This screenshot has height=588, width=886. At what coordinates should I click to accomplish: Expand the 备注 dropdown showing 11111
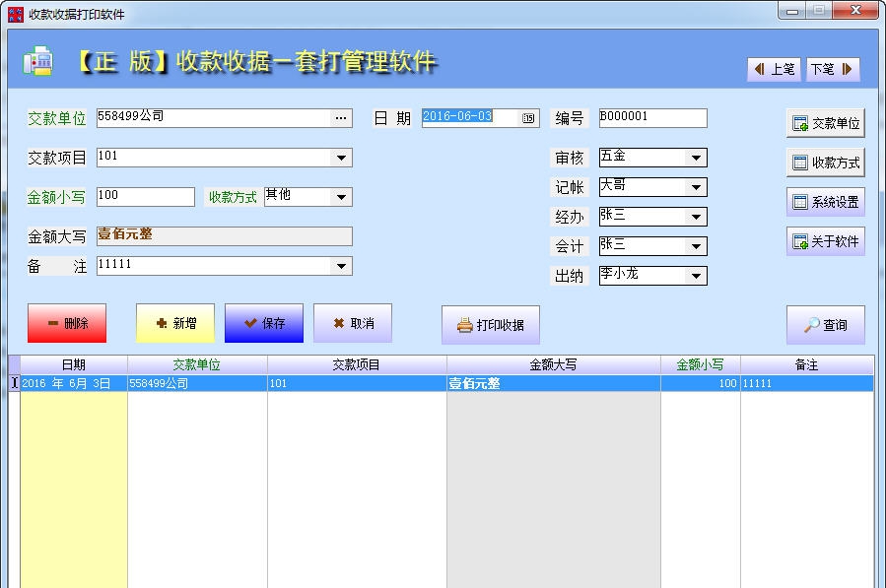coord(340,265)
